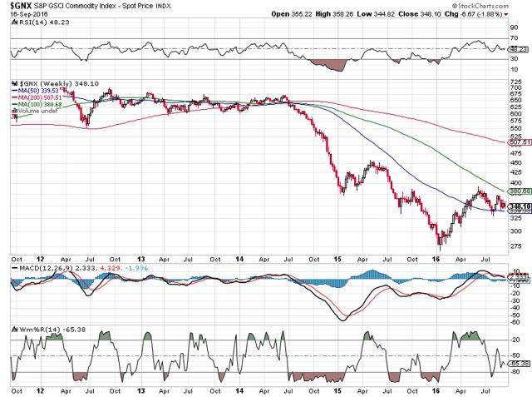Click the -65.38 Wm%R value tag

click(x=519, y=364)
